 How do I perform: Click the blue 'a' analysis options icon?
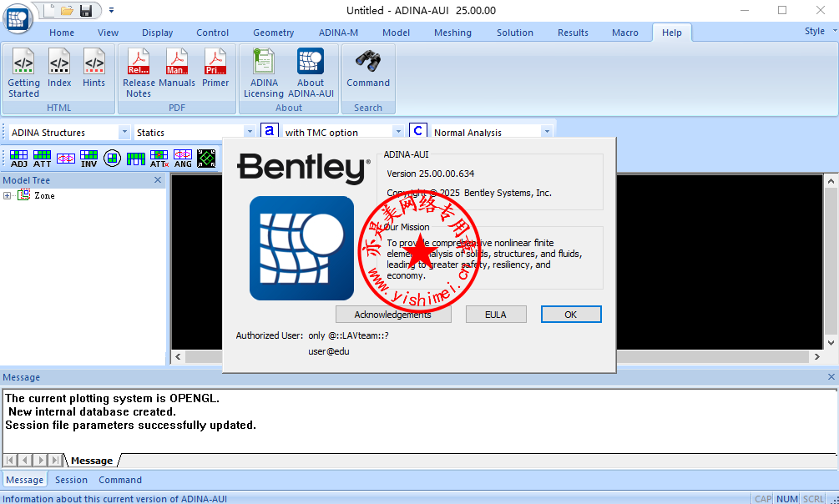coord(270,131)
